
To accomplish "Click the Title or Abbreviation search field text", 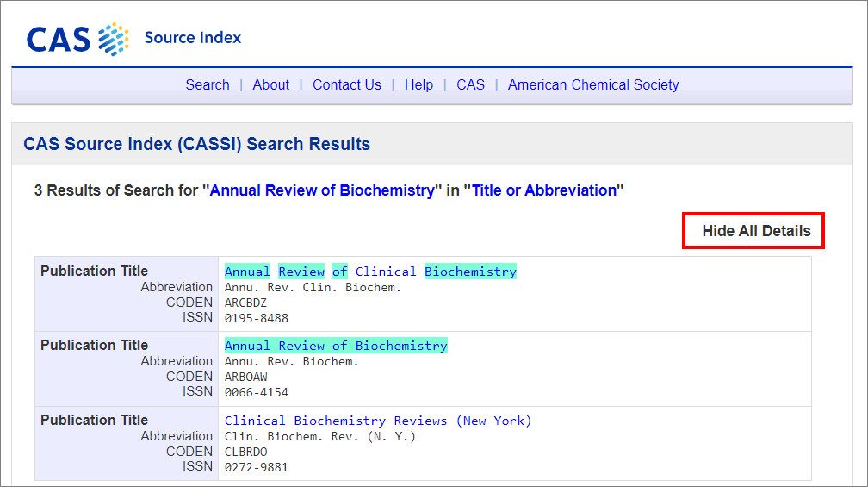I will pos(544,190).
